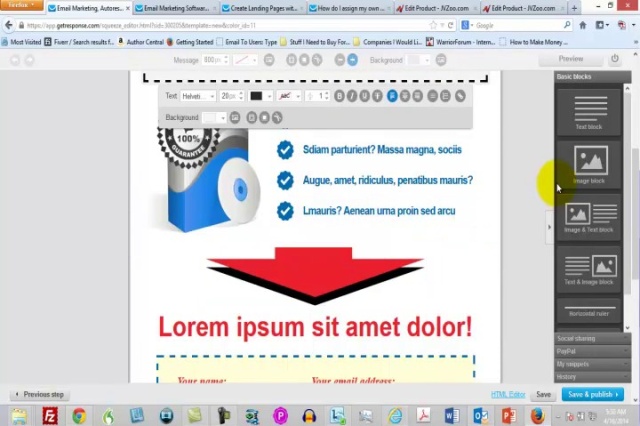
Task: Toggle italic in the Text toolbar
Action: click(x=352, y=96)
